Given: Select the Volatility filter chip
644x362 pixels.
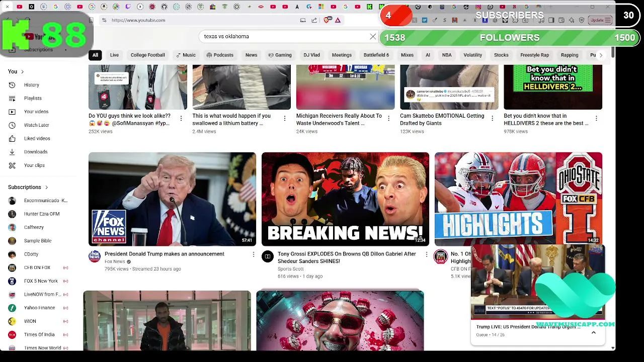Looking at the screenshot, I should tap(472, 55).
